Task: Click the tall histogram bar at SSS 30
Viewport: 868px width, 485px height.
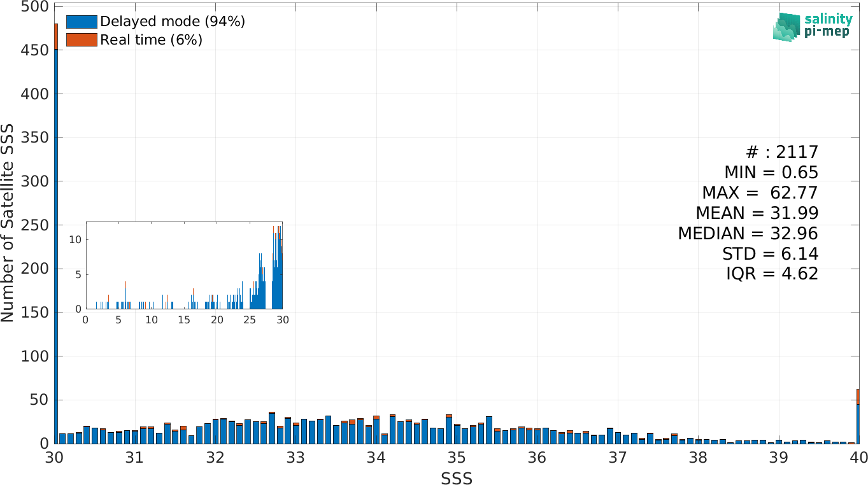Action: tap(56, 234)
